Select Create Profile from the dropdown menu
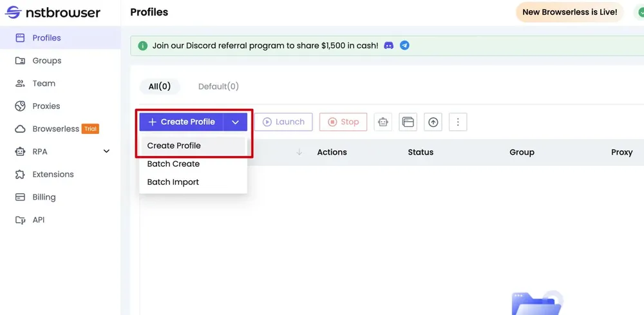644x315 pixels. point(174,146)
